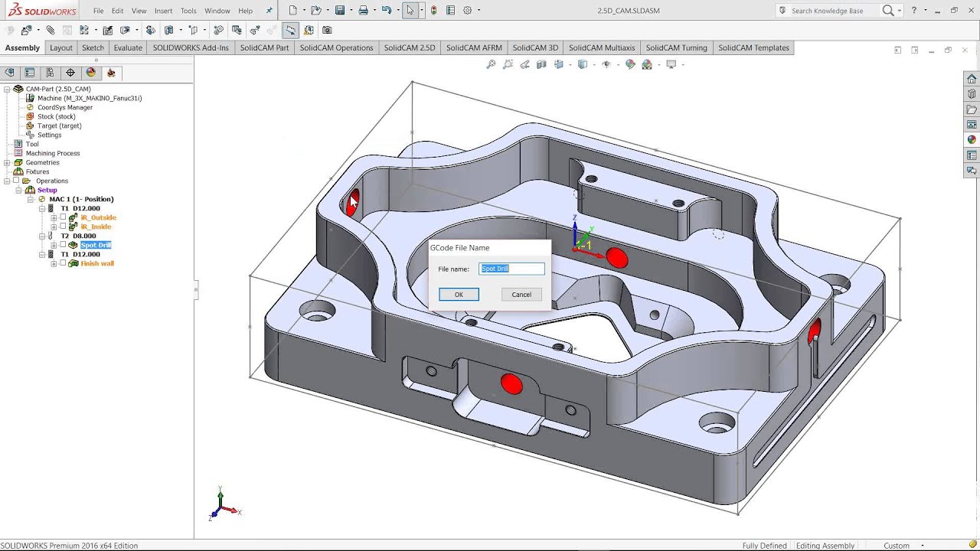Toggle the checkbox next to Finish wall
This screenshot has height=551, width=980.
[63, 262]
